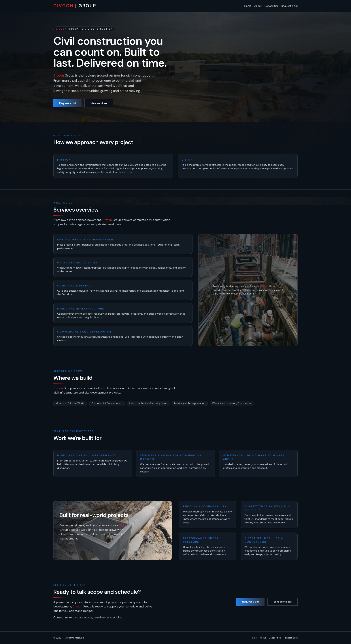This screenshot has height=644, width=351.
Task: Open Request a bid in the footer
Action: point(291,638)
